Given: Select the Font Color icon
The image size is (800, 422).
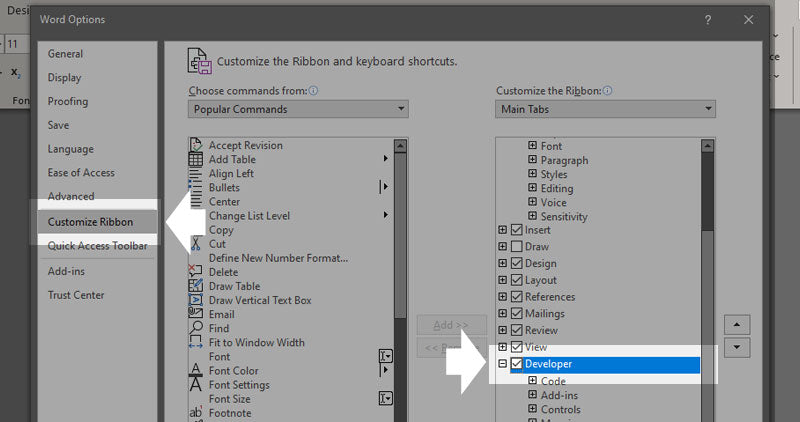Looking at the screenshot, I should 196,371.
